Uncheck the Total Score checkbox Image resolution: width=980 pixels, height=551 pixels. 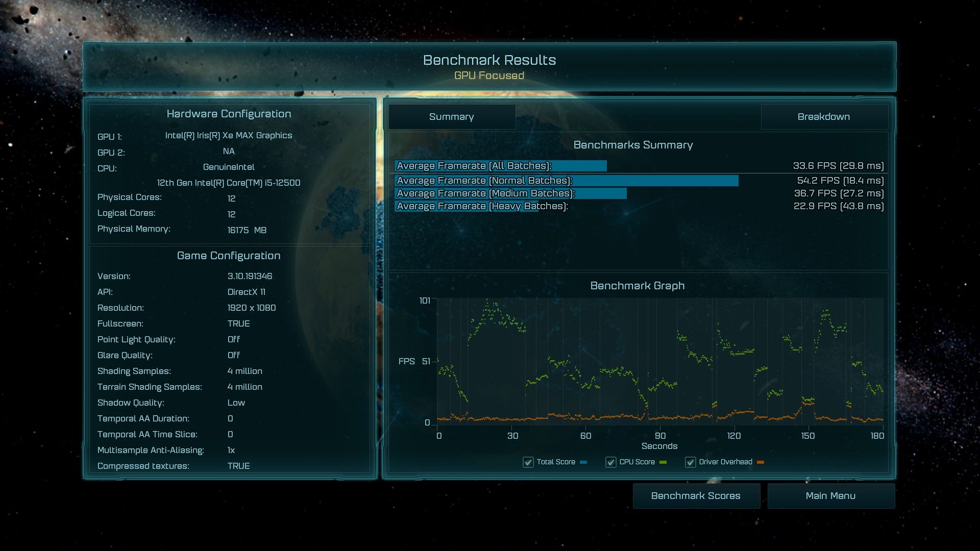coord(528,462)
